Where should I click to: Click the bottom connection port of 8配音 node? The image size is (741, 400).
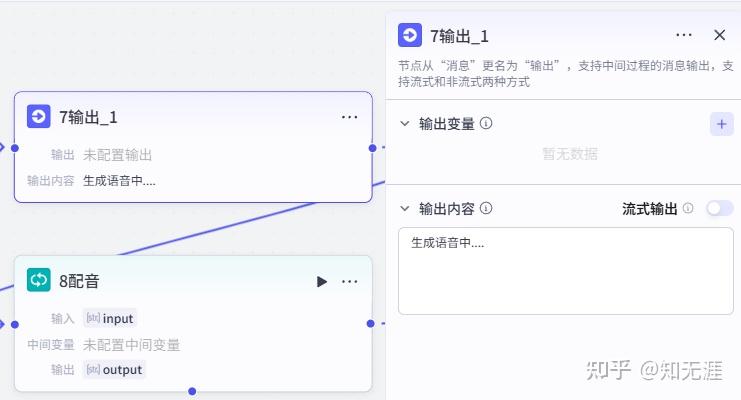[x=192, y=391]
